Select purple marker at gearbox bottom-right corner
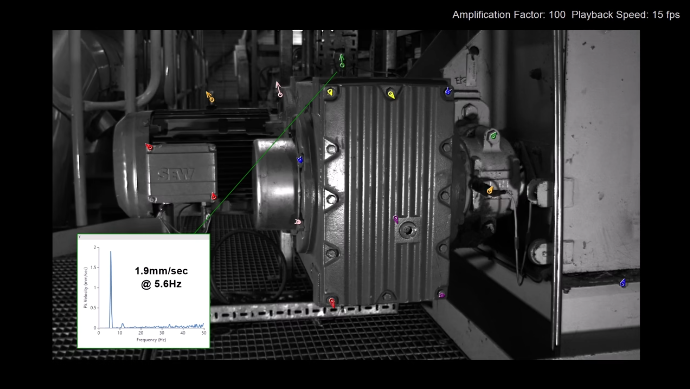The height and width of the screenshot is (389, 690). point(442,295)
